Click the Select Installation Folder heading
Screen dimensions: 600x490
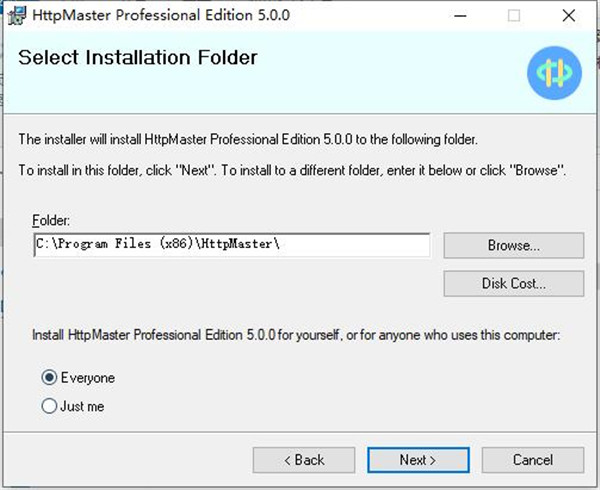coord(138,58)
